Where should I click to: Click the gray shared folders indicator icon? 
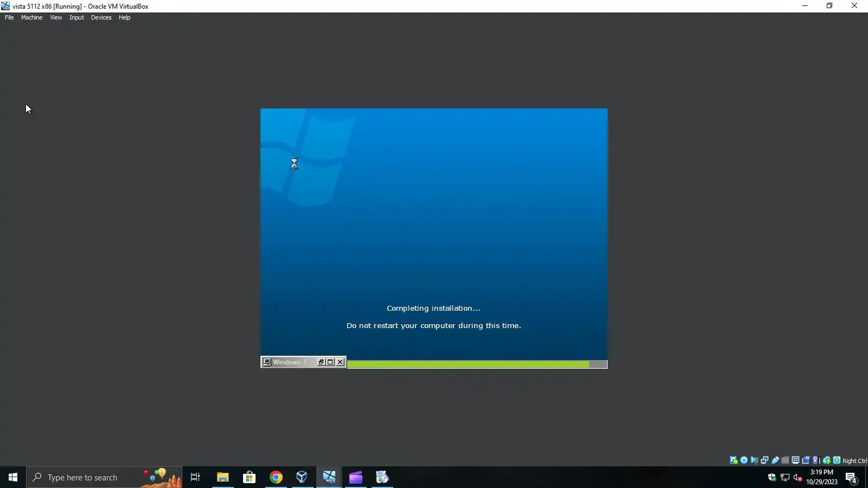(x=785, y=460)
